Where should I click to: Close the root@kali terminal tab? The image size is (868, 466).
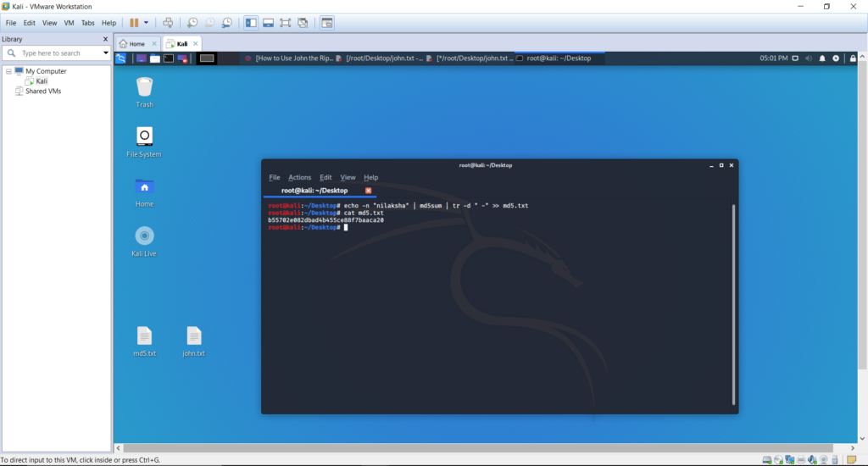tap(368, 191)
